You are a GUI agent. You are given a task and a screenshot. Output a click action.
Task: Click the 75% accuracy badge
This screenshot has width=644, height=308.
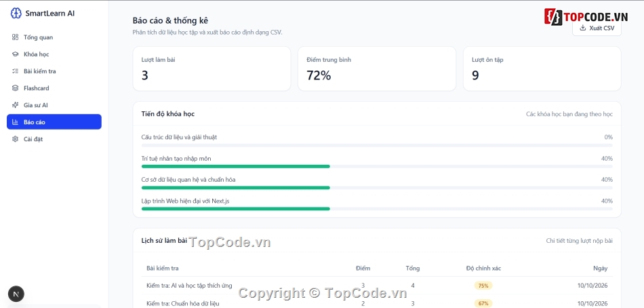[483, 286]
